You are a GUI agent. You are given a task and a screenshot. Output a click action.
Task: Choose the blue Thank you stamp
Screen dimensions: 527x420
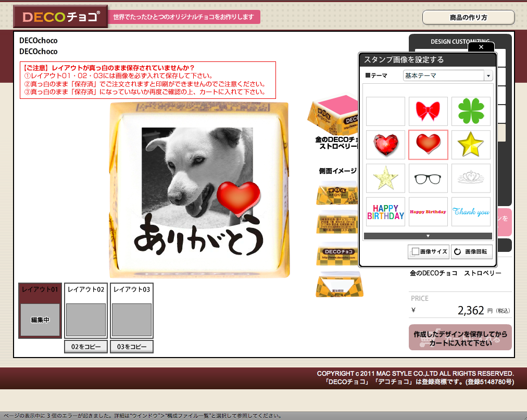[471, 212]
